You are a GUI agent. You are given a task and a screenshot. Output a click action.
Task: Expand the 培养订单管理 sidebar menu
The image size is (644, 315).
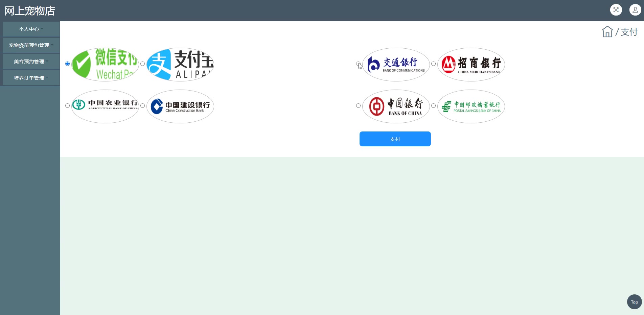(31, 78)
